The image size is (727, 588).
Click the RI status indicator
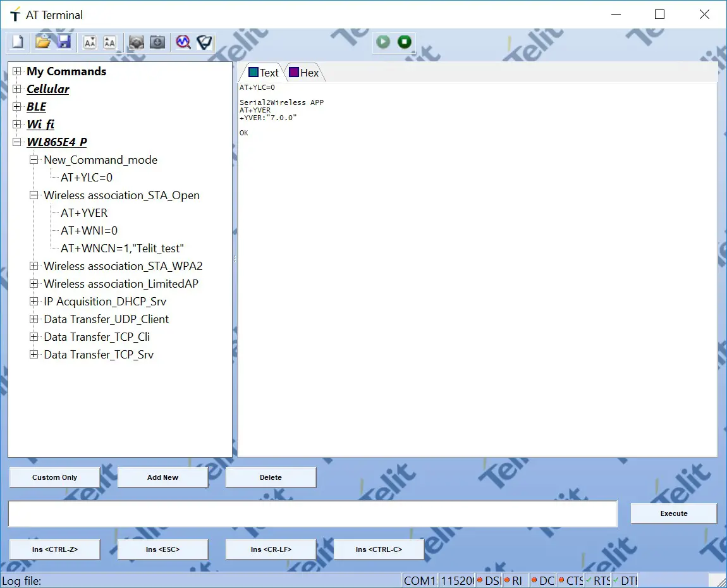(513, 580)
